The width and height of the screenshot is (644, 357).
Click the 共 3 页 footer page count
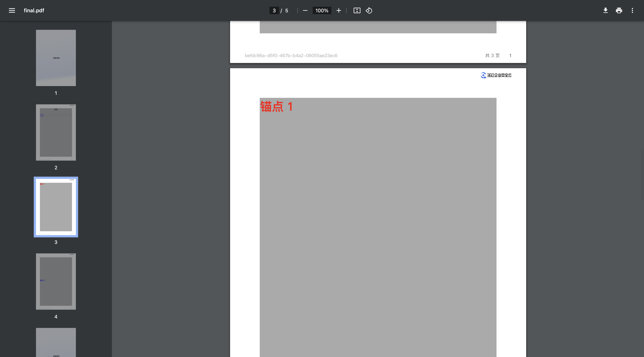point(492,56)
